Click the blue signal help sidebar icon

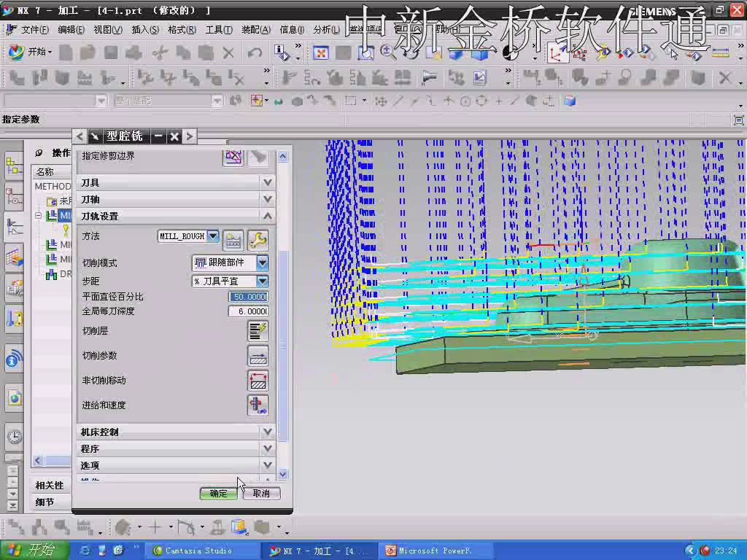14,359
